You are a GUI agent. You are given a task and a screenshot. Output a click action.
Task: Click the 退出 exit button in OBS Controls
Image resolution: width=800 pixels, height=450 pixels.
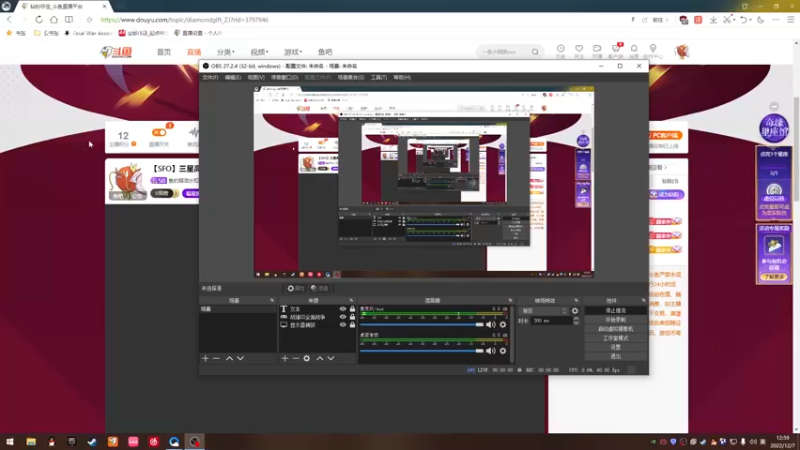pyautogui.click(x=616, y=356)
